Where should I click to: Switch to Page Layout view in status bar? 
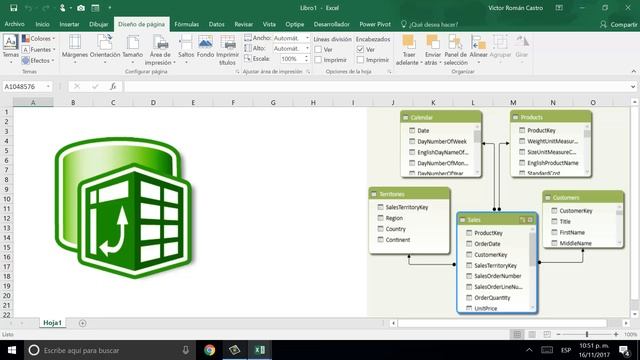tap(532, 334)
